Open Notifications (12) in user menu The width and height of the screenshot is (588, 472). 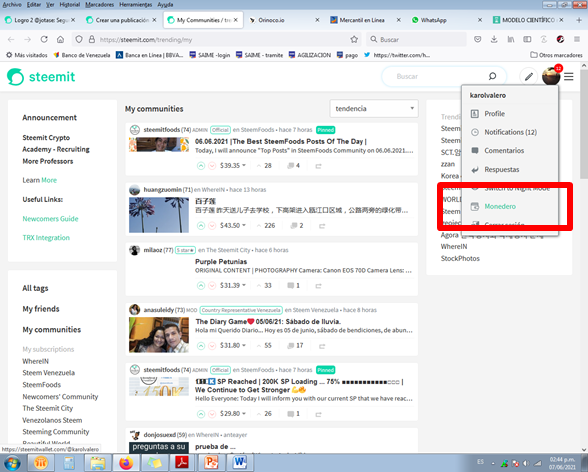510,132
